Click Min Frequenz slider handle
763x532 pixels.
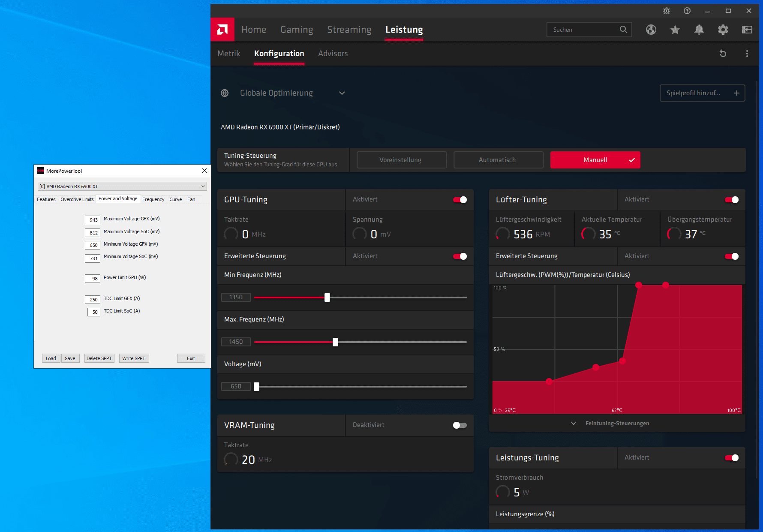(x=327, y=298)
